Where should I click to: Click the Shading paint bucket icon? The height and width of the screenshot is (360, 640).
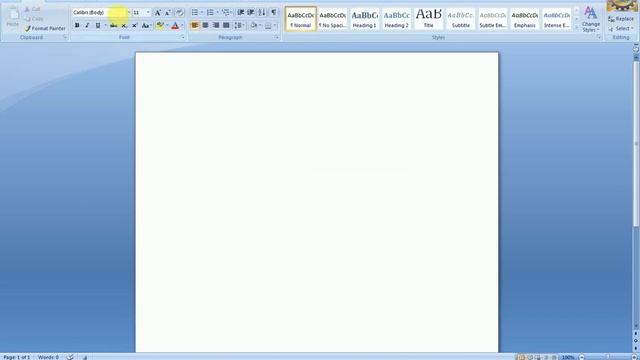[254, 25]
